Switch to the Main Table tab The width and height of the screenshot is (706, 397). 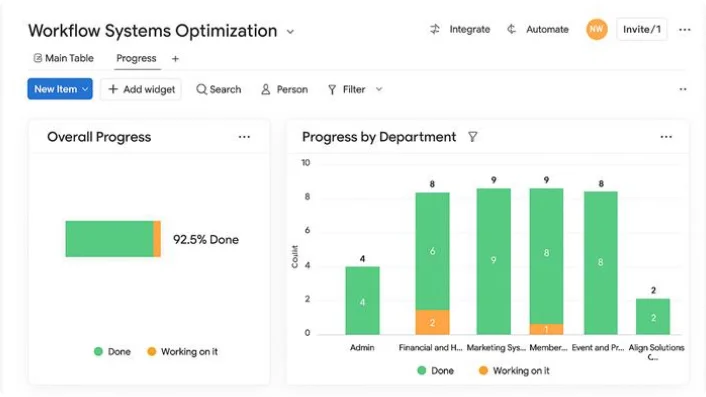(x=63, y=58)
